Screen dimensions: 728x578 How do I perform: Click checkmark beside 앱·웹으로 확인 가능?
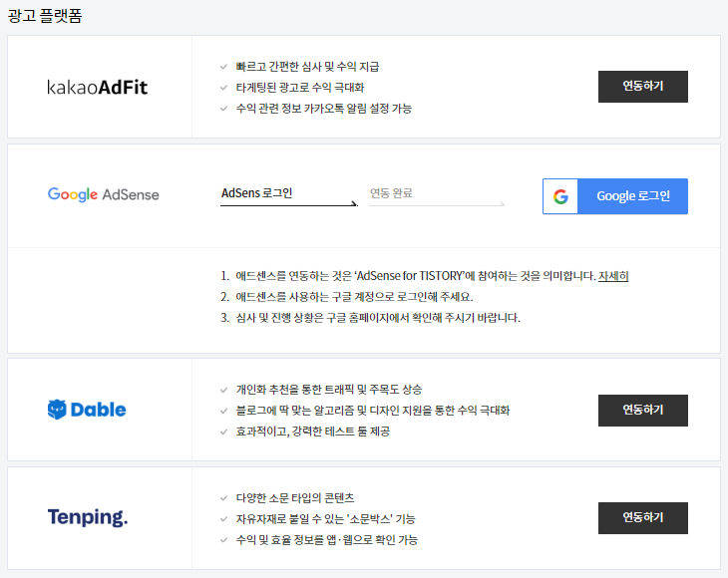[223, 540]
